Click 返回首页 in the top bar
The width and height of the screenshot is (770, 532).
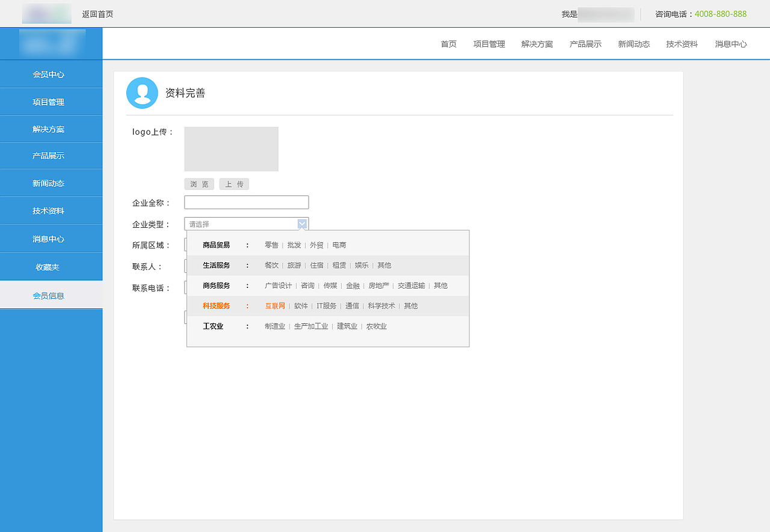pyautogui.click(x=96, y=13)
